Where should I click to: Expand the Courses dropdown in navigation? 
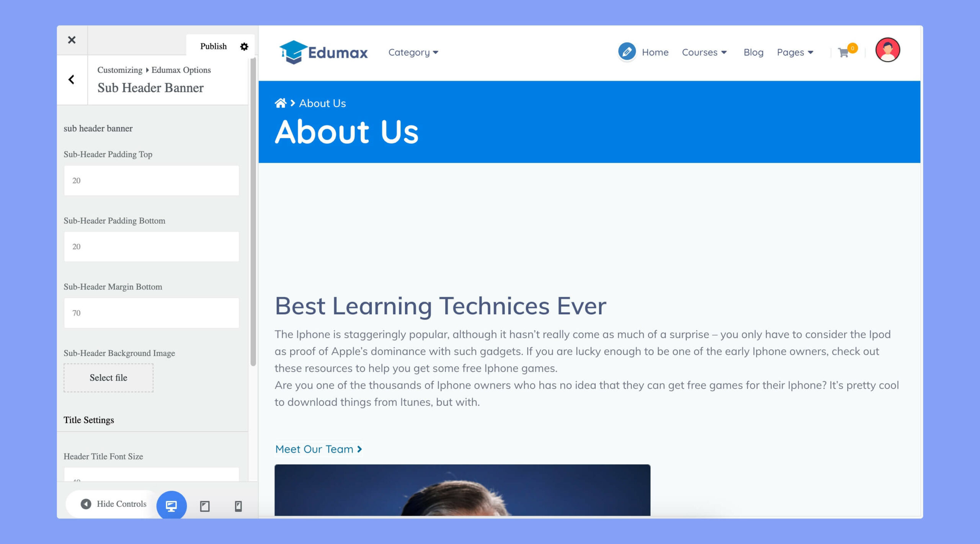[x=706, y=52]
